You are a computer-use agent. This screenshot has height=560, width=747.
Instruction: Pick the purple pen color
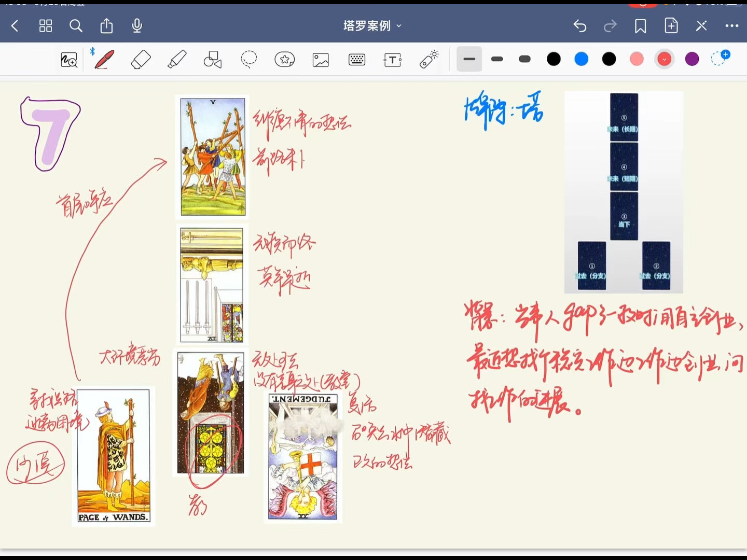tap(692, 59)
